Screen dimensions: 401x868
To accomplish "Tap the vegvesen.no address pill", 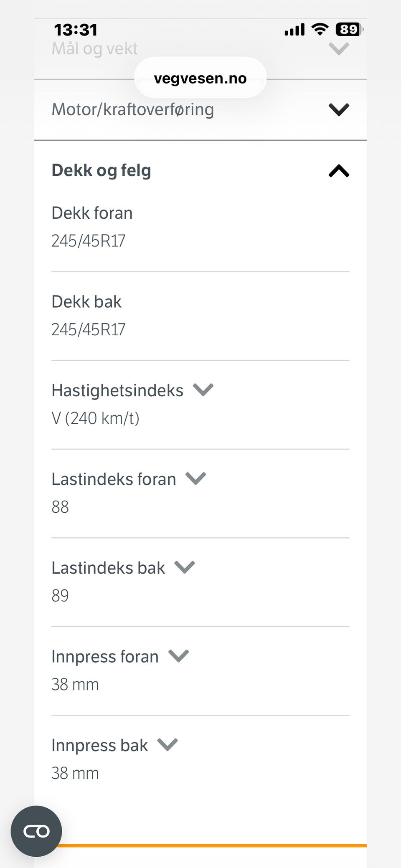I will [x=200, y=78].
